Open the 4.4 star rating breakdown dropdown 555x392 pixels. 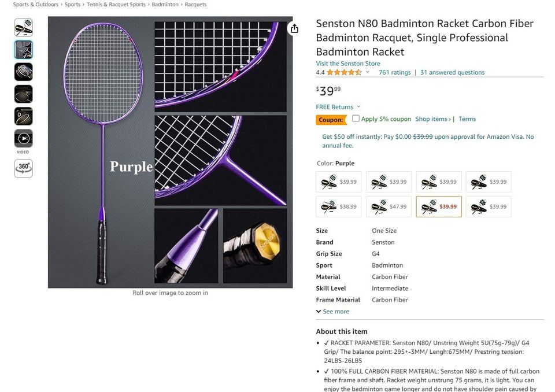point(367,72)
